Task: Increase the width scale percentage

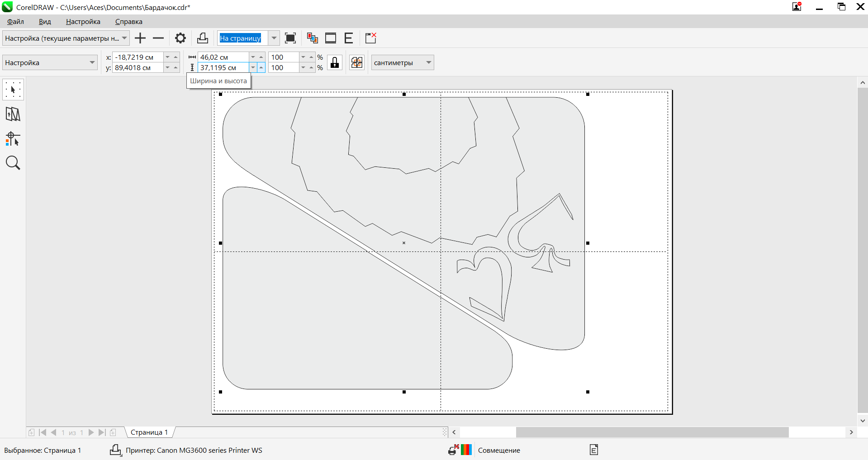Action: click(x=311, y=57)
